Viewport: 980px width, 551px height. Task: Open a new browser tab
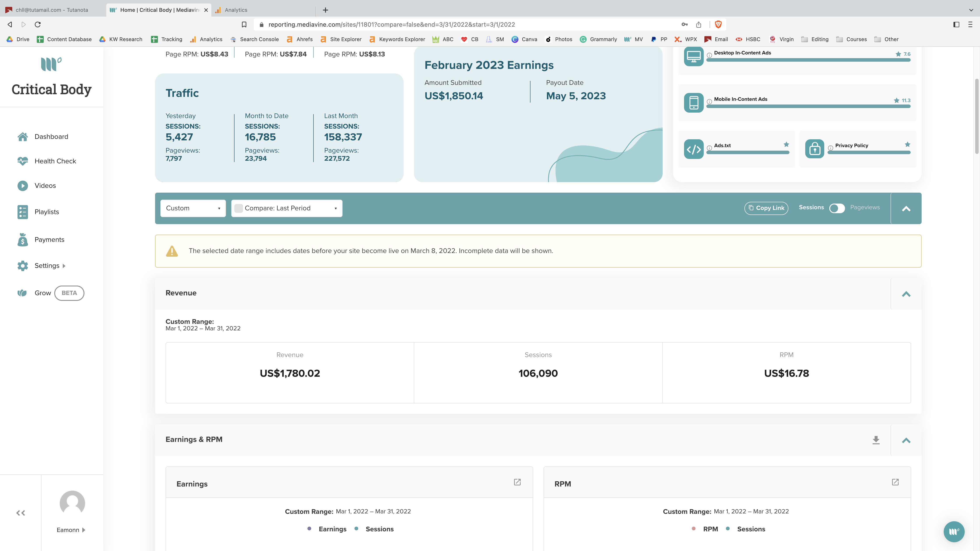325,10
